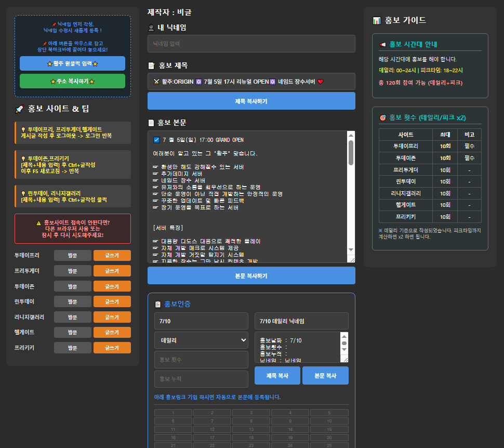Image resolution: width=504 pixels, height=448 pixels.
Task: Click 글쓰기 for 리니지갤러리
Action: tap(112, 317)
